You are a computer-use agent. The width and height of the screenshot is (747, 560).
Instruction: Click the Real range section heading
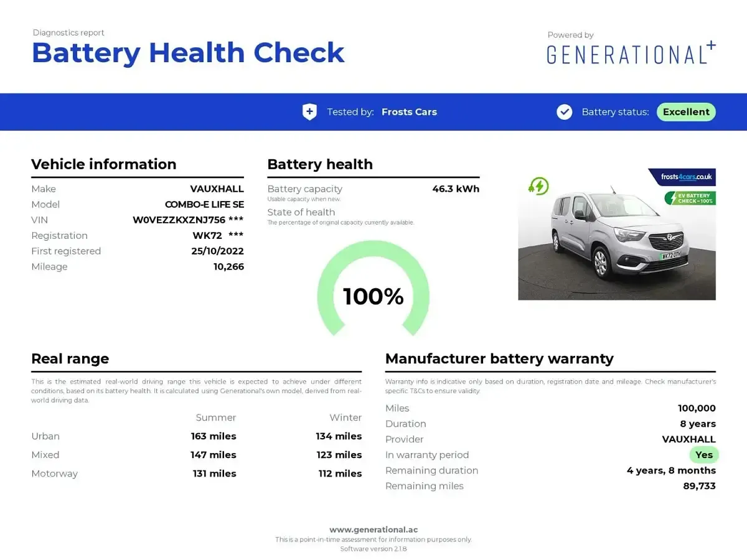[x=70, y=359]
